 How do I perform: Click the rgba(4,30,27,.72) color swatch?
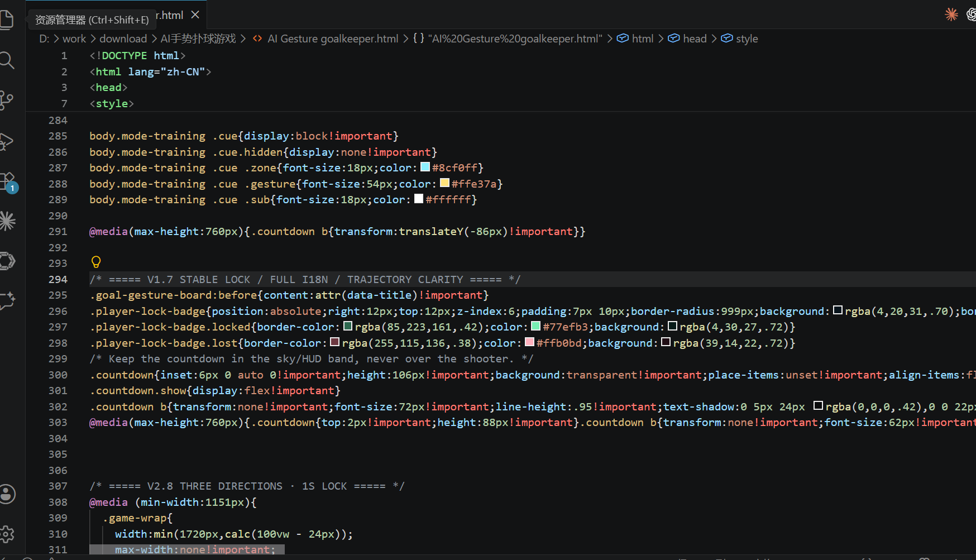[x=673, y=326]
